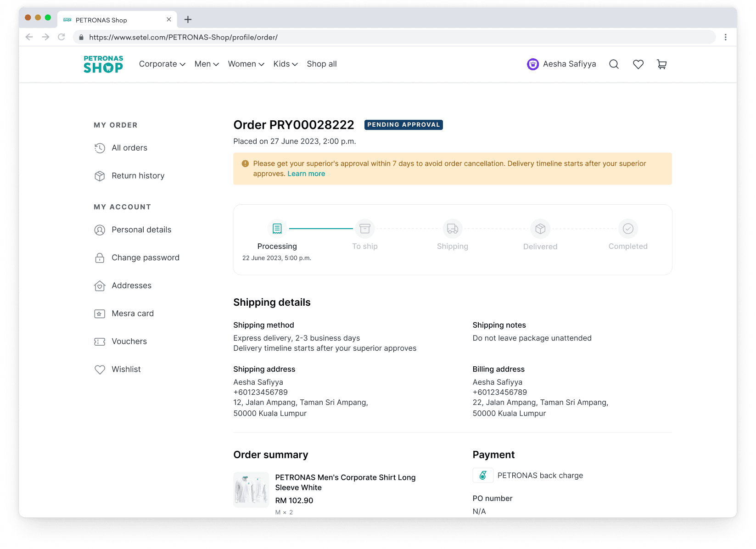Image resolution: width=756 pixels, height=549 pixels.
Task: Reload the page with refresh icon
Action: point(62,37)
